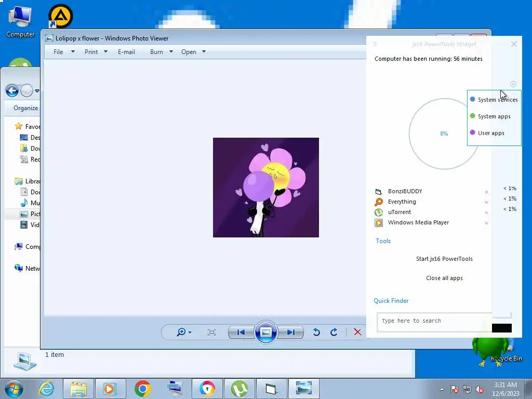Viewport: 532px width, 399px height.
Task: Open the File menu in Photo Viewer
Action: click(58, 52)
